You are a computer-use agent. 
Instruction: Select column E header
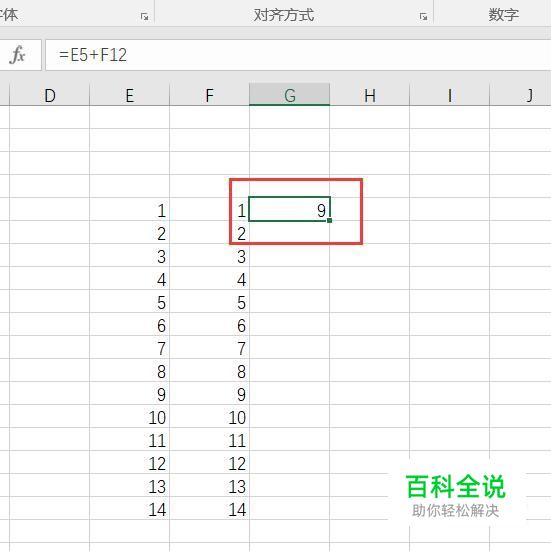tap(130, 95)
